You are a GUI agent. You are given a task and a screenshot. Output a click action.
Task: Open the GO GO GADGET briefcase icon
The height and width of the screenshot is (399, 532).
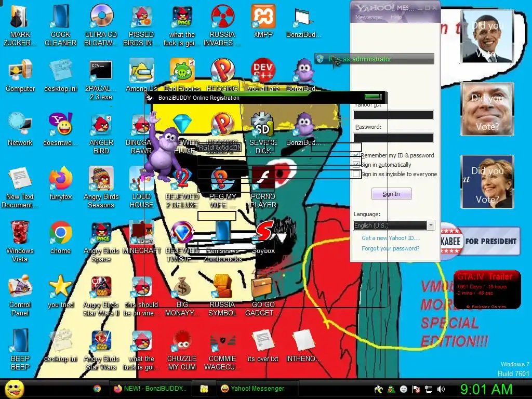(262, 296)
